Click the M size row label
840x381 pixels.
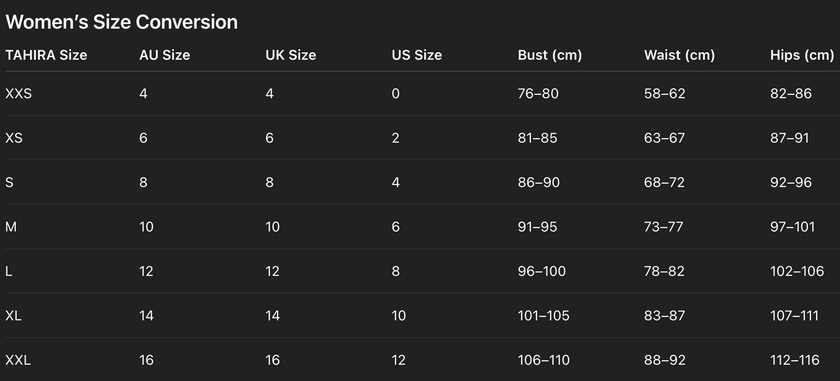(11, 227)
